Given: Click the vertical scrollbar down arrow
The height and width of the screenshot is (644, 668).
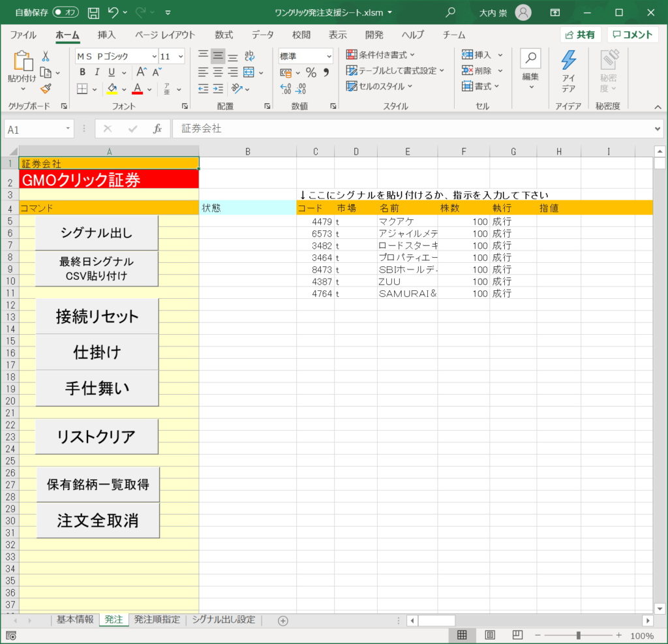Looking at the screenshot, I should (x=660, y=609).
